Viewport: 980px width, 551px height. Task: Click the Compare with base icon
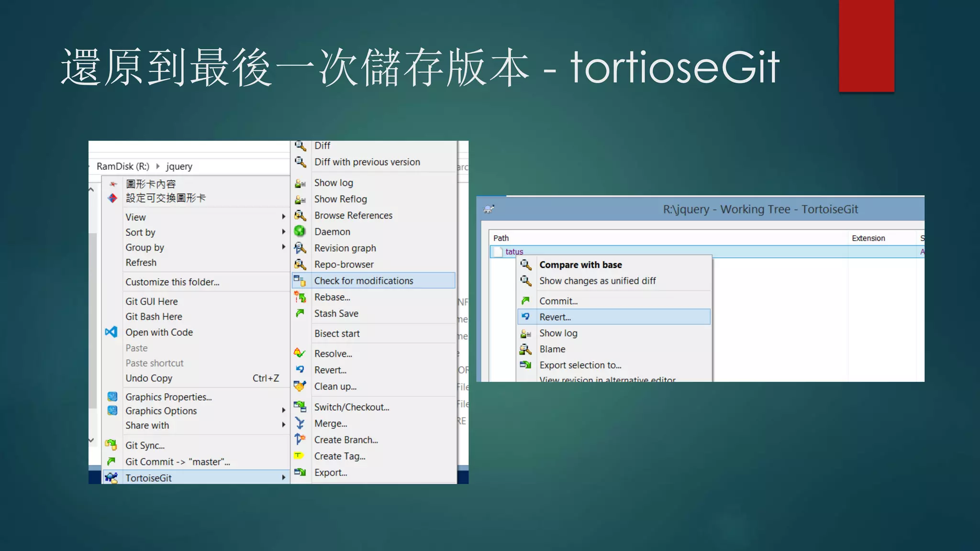click(x=526, y=264)
